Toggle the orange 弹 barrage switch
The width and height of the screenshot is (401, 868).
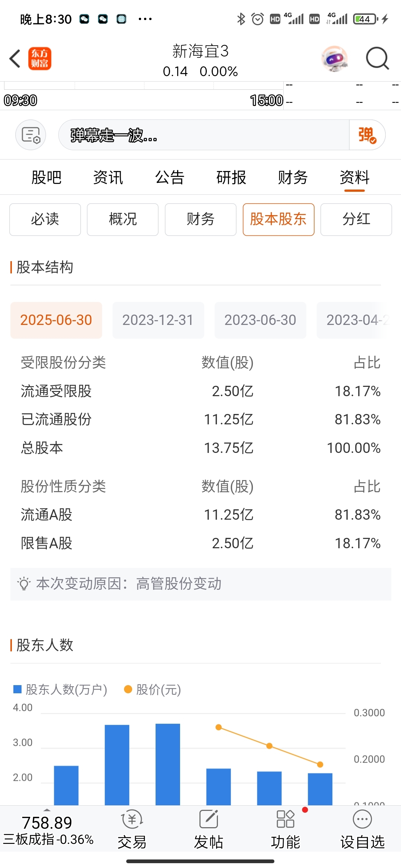coord(367,135)
